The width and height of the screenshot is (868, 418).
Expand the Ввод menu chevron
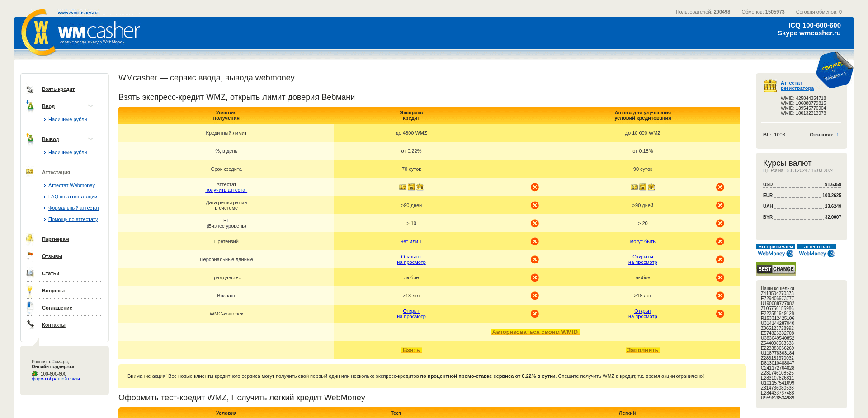point(91,105)
